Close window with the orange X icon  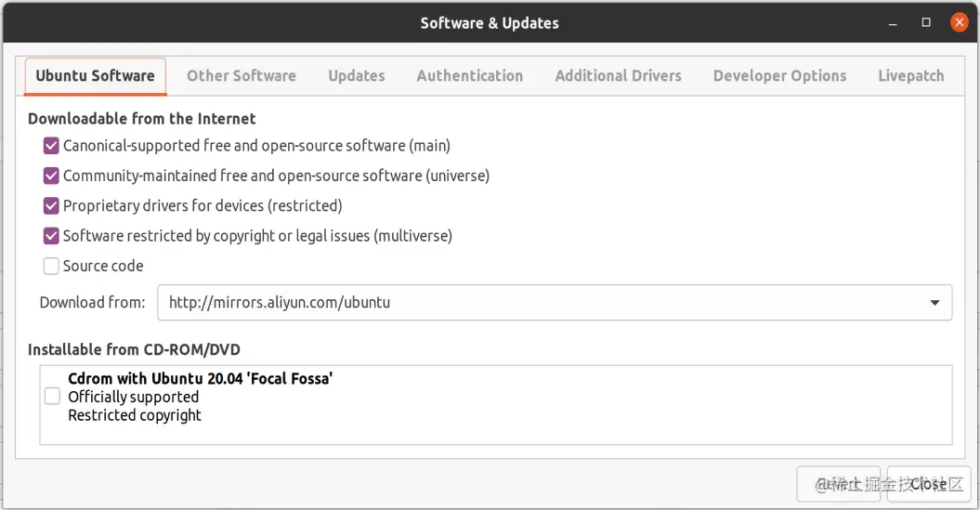[959, 22]
